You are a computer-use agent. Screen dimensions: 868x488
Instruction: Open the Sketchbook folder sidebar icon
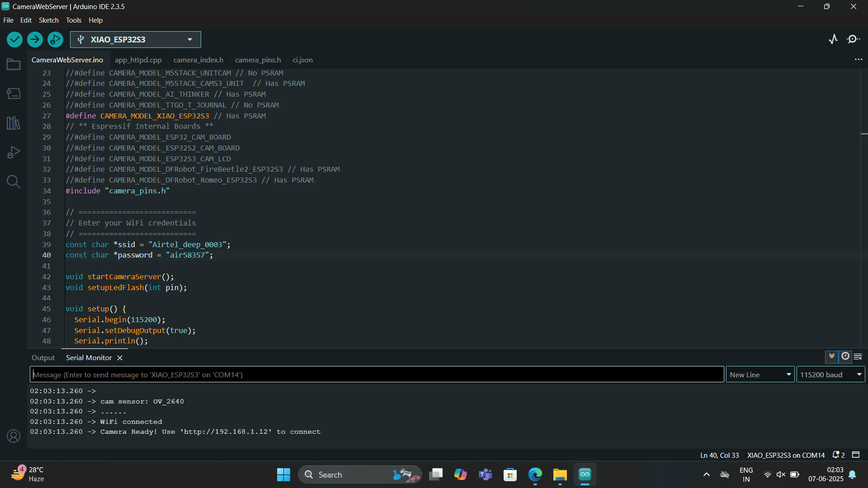(x=14, y=64)
